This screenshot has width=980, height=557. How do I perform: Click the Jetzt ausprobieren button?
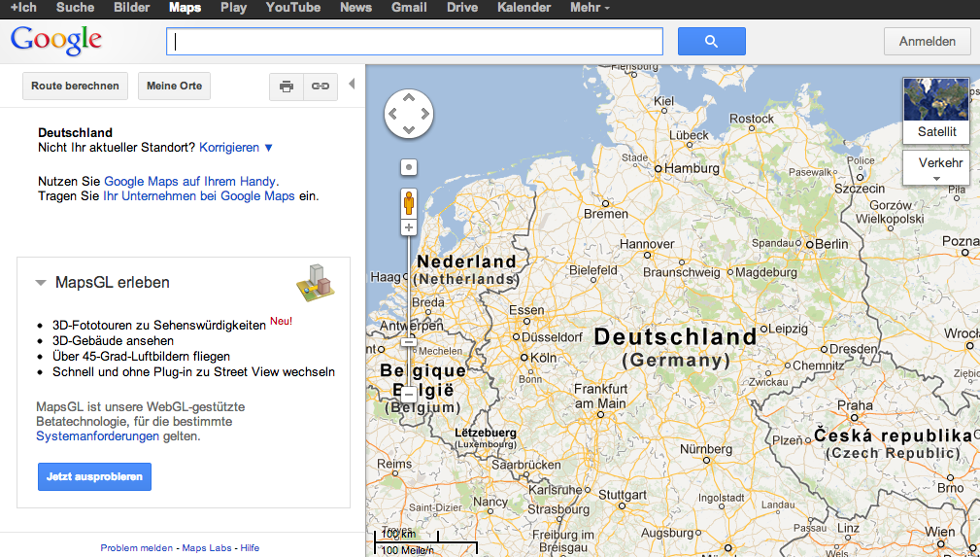(x=94, y=477)
